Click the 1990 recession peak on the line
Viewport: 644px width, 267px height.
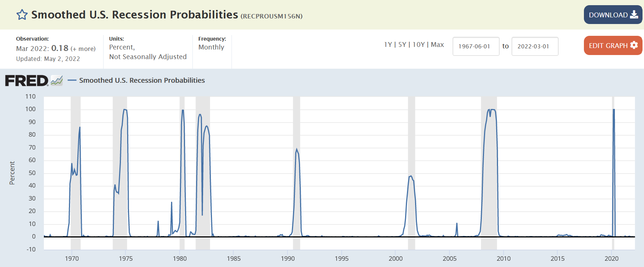tap(296, 150)
